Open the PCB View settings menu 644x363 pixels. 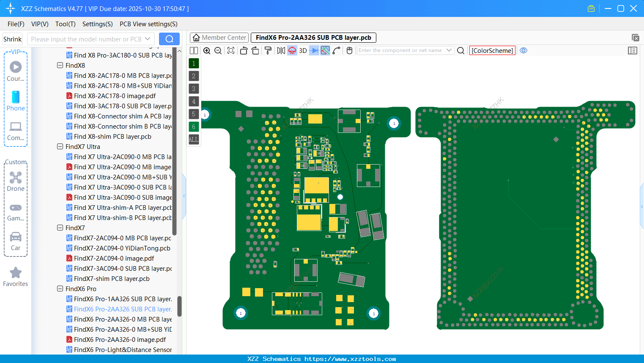(148, 24)
